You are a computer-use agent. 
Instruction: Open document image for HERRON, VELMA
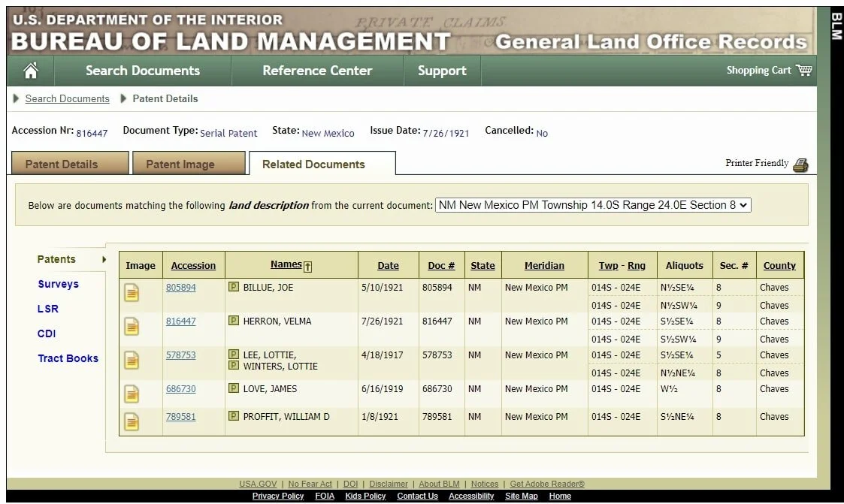(x=132, y=327)
